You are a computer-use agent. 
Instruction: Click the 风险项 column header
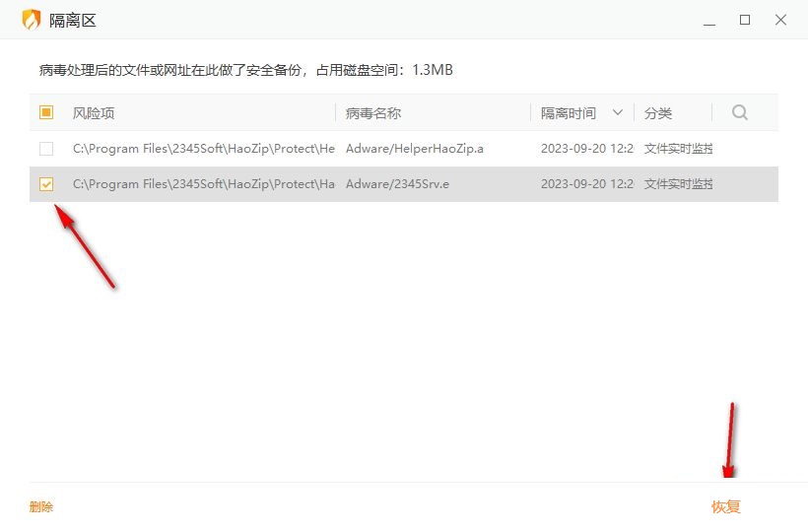(94, 112)
